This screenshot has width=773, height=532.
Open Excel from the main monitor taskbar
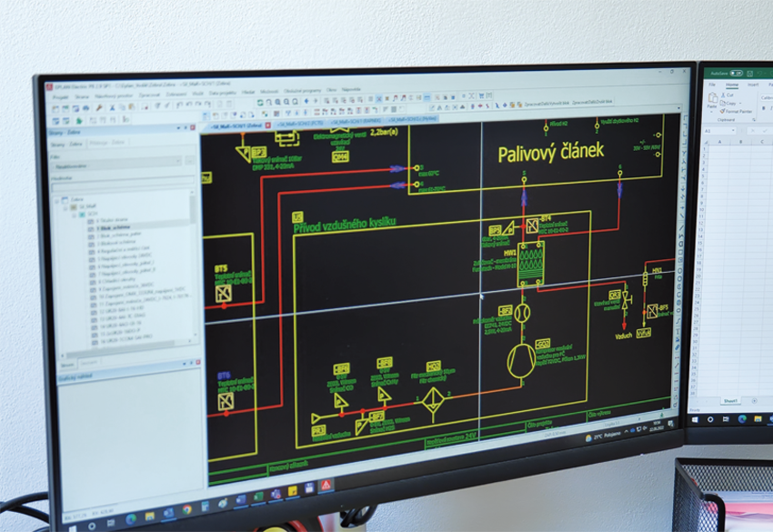point(258,497)
